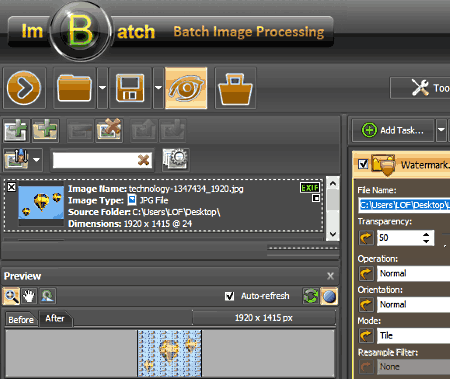
Task: Clear the filter field with orange X
Action: click(144, 160)
